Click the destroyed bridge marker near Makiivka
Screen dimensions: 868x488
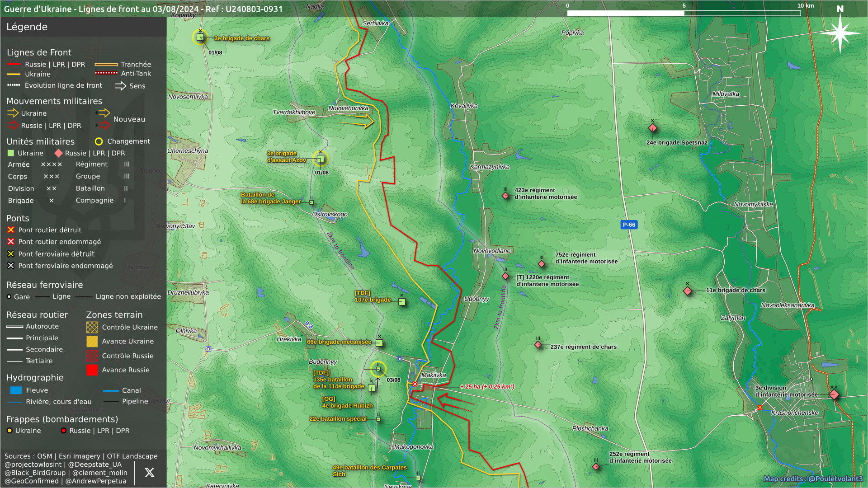point(415,384)
